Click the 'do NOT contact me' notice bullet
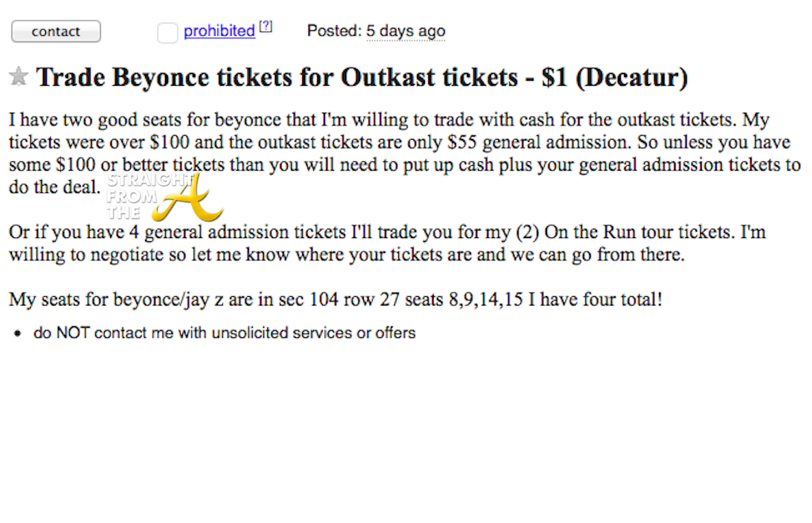 tap(224, 333)
